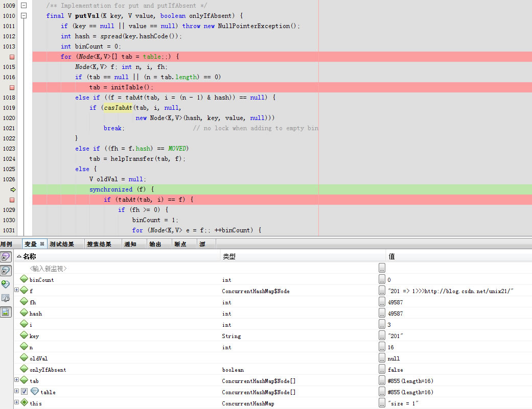Click the program counter arrow on the synchronized line
This screenshot has height=409, width=532.
pos(13,190)
